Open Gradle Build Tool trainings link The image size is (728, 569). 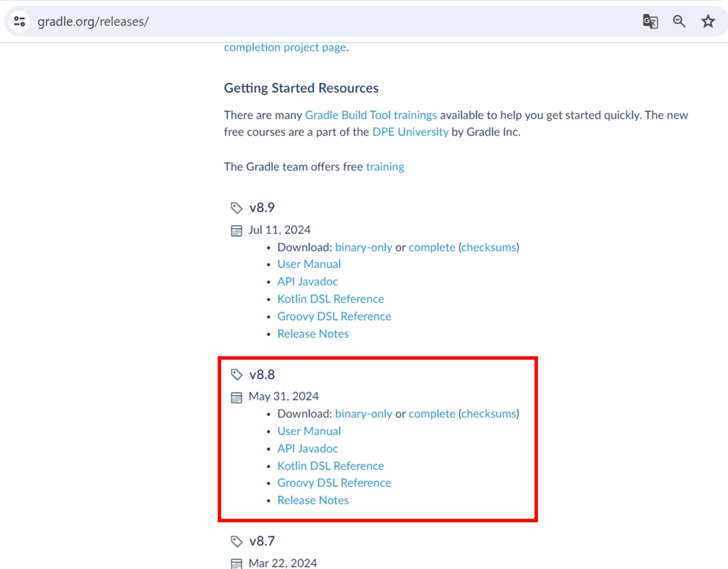(x=371, y=115)
